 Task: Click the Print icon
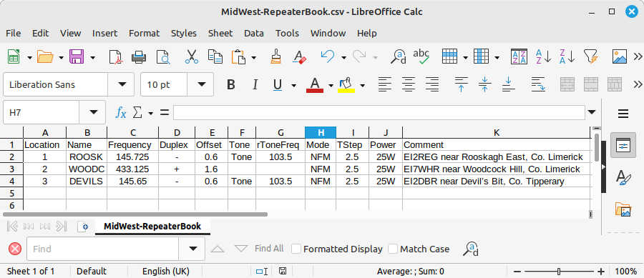click(x=140, y=56)
